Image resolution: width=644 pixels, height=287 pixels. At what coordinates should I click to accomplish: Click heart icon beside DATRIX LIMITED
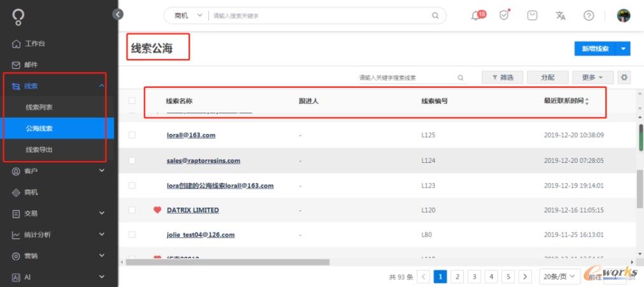[x=157, y=210]
